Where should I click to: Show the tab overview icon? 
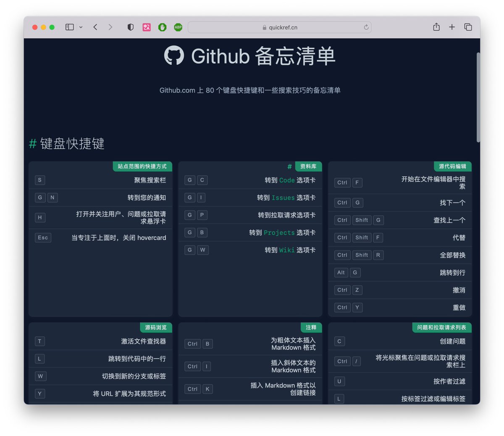468,27
